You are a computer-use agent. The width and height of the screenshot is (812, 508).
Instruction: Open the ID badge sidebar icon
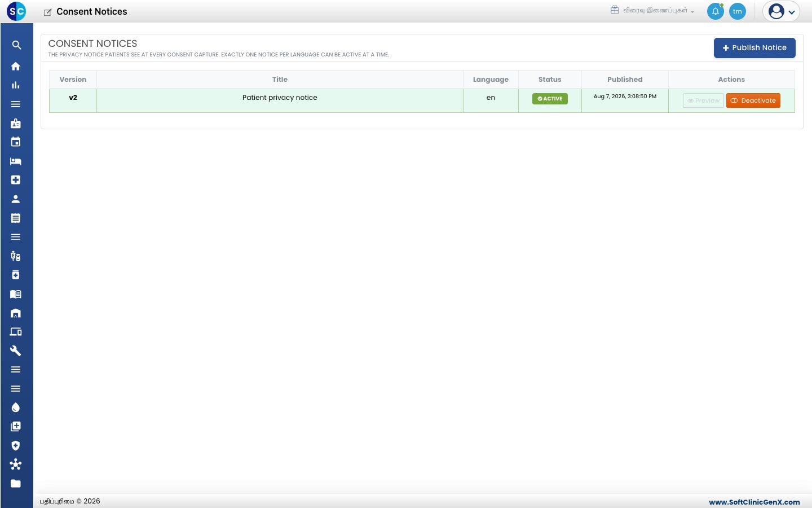pyautogui.click(x=16, y=123)
